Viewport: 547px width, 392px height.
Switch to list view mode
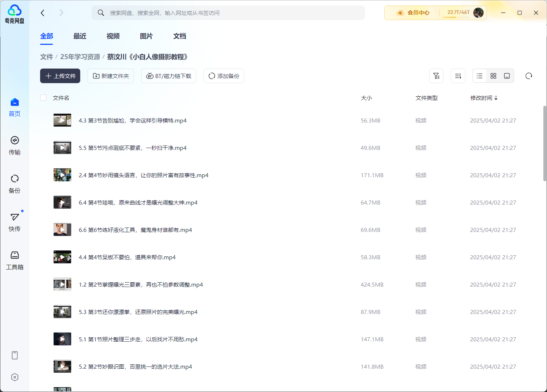(x=480, y=76)
